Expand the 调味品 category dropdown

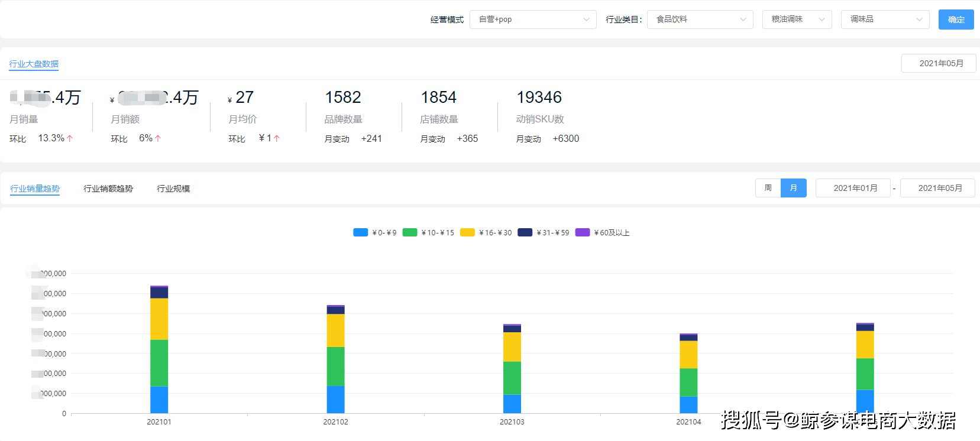pyautogui.click(x=885, y=20)
